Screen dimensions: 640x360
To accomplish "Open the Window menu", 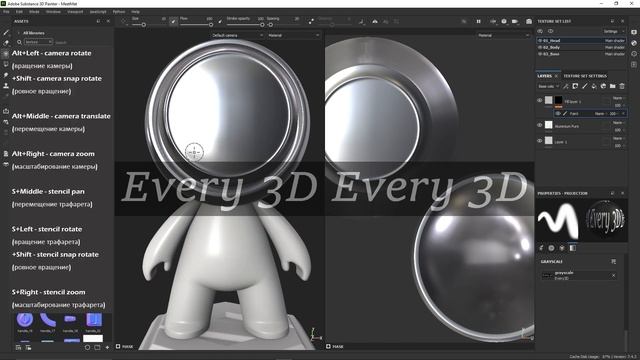I will (53, 12).
